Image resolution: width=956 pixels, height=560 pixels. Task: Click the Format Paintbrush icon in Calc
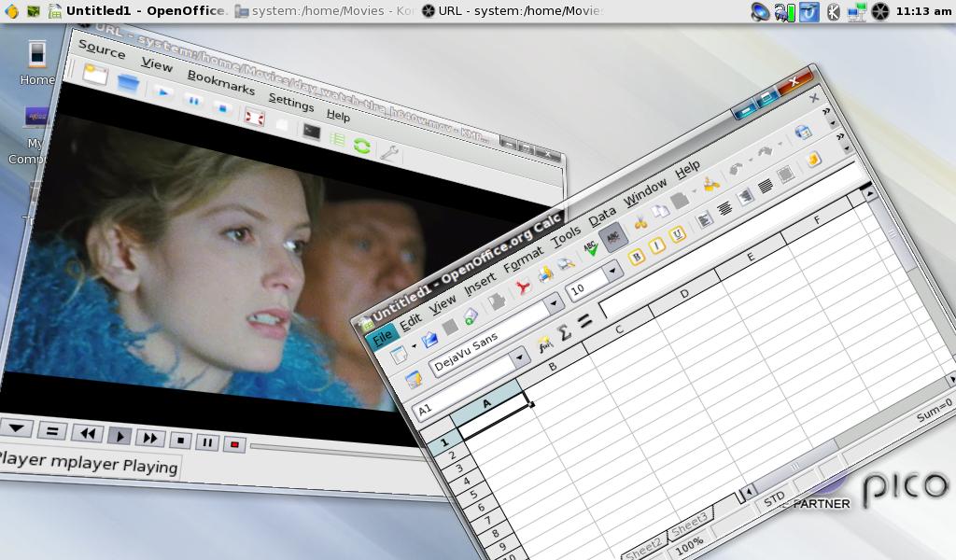click(x=710, y=184)
